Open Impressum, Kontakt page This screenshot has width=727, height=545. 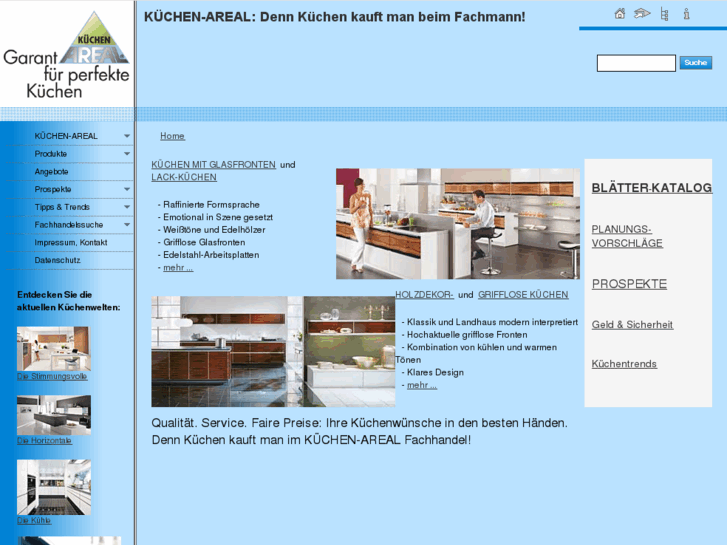(x=70, y=243)
